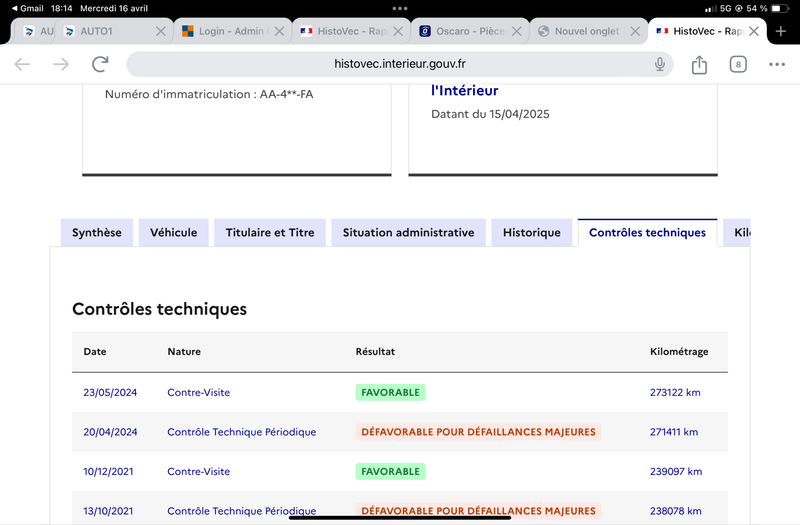This screenshot has width=800, height=525.
Task: Select the date 10/12/2021
Action: [x=108, y=471]
